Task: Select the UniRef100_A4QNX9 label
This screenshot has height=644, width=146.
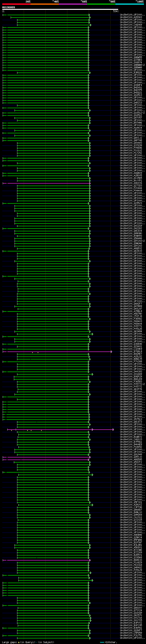Action: pos(131,173)
